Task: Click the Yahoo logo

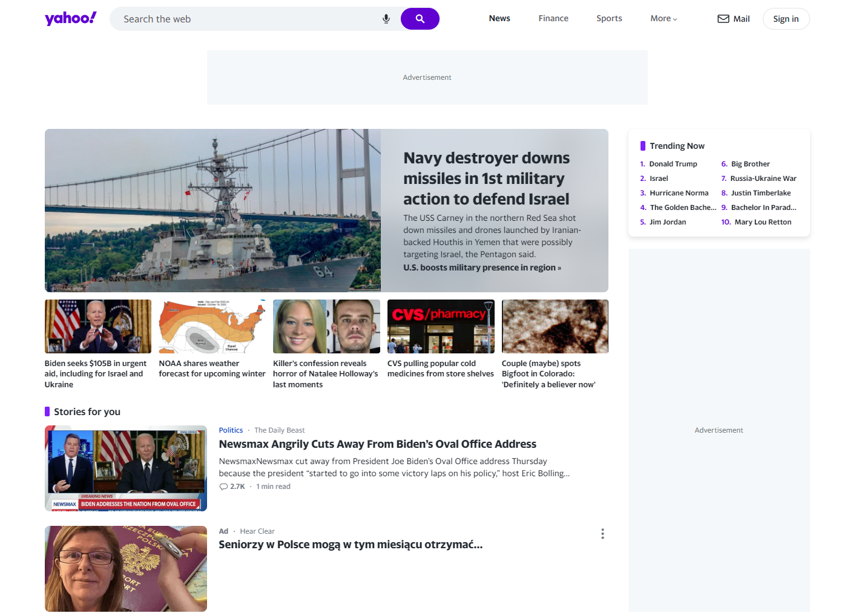Action: (70, 18)
